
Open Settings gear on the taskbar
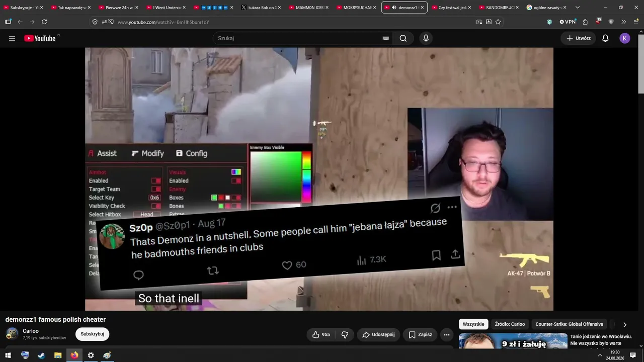[91, 355]
